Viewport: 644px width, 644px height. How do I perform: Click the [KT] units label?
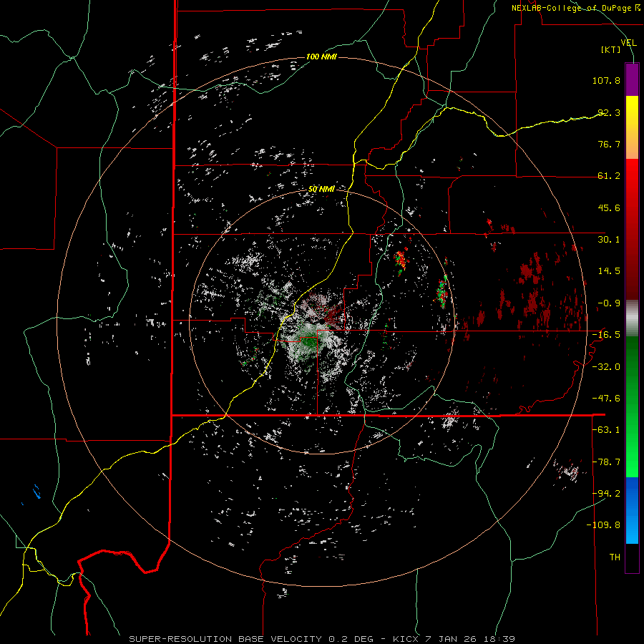click(x=611, y=49)
